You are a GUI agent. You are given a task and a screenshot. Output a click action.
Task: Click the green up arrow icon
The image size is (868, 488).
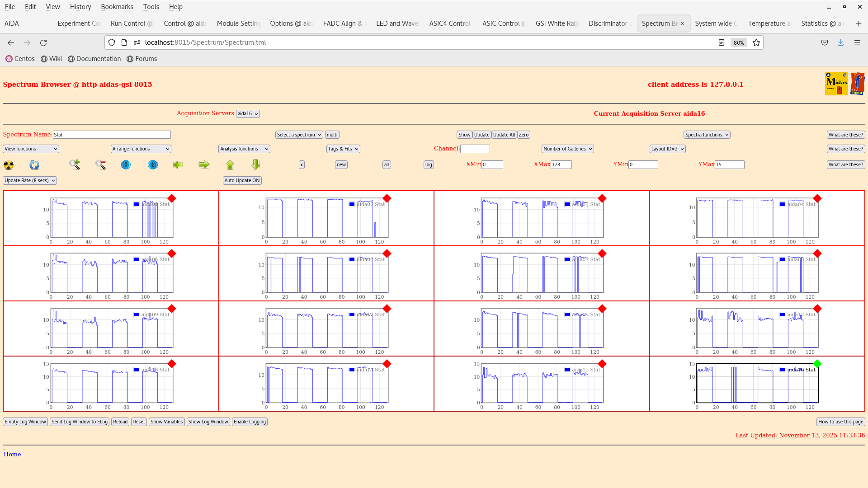pyautogui.click(x=230, y=165)
